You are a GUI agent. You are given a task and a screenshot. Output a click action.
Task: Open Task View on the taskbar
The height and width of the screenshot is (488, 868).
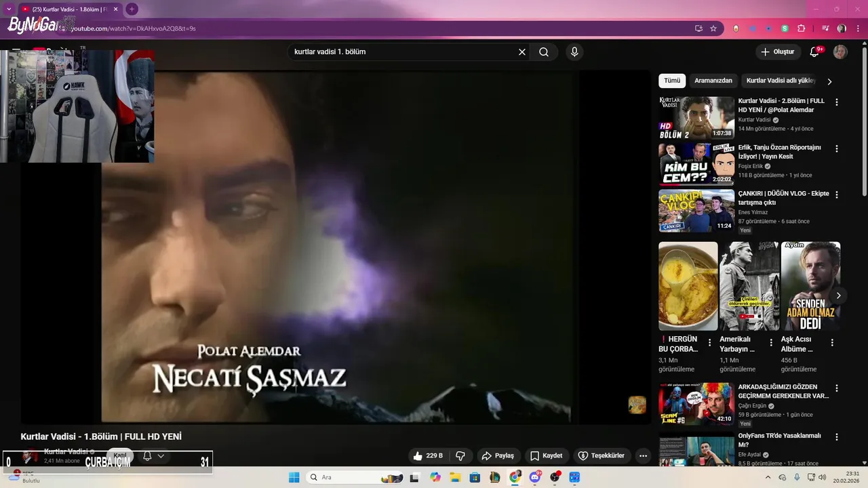[414, 477]
